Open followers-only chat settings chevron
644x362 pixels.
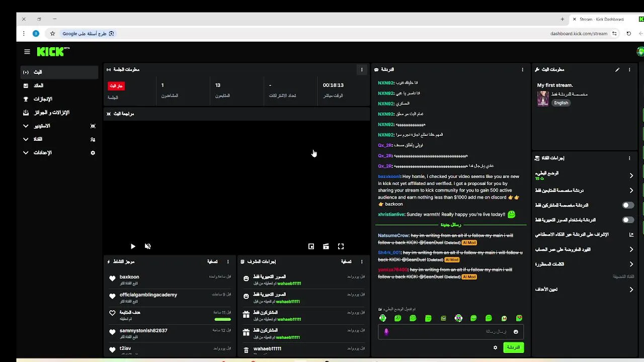631,191
